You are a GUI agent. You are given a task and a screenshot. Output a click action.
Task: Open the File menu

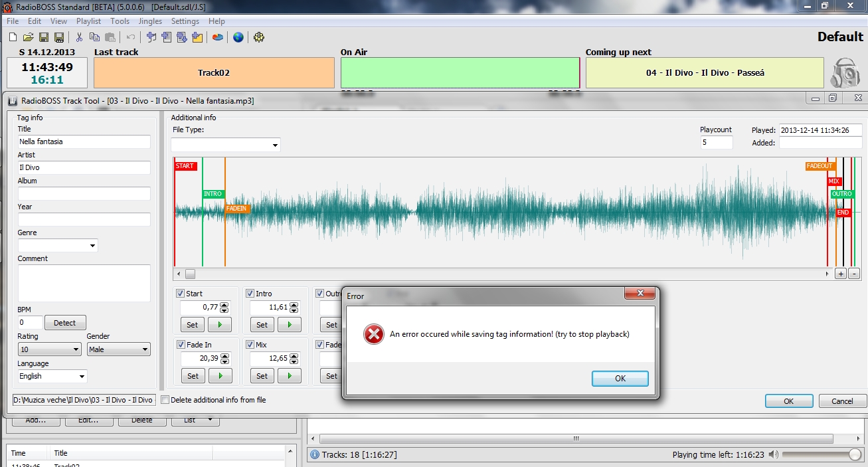pyautogui.click(x=13, y=21)
